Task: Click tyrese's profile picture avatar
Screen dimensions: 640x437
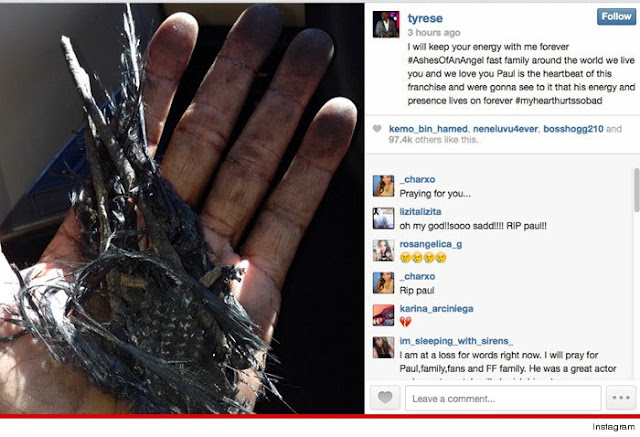Action: coord(386,24)
